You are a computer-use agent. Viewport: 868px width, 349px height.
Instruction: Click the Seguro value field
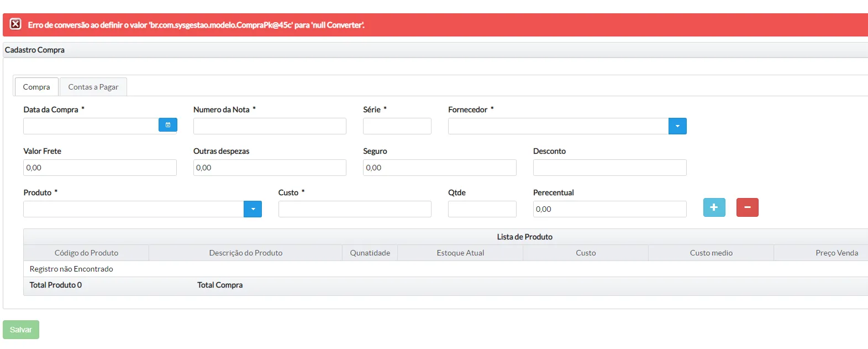click(x=439, y=168)
